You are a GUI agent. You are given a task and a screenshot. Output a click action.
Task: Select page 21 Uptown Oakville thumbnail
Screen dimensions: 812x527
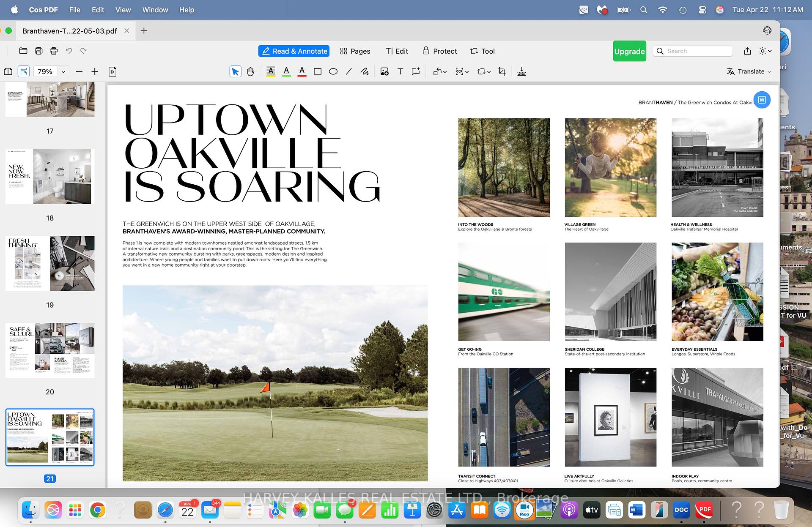pos(50,437)
